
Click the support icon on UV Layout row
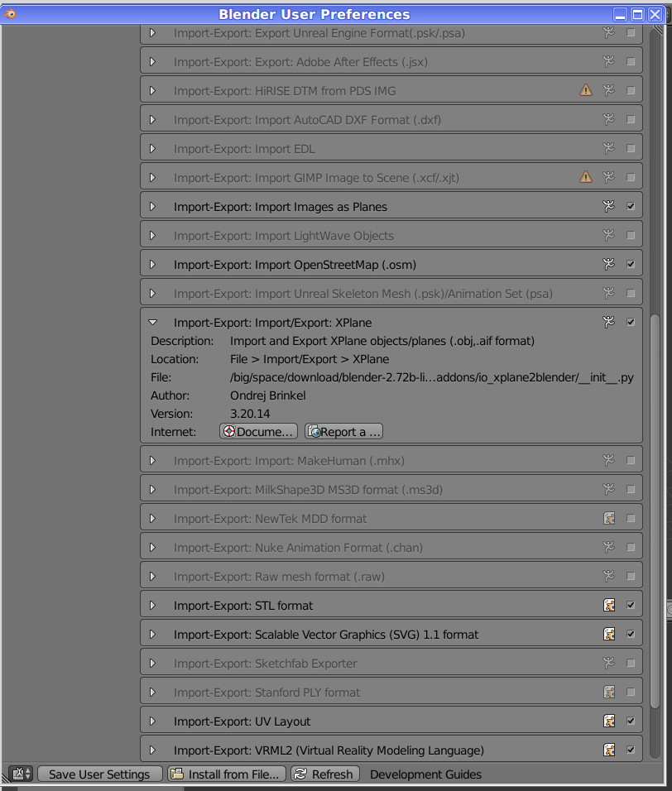coord(609,721)
